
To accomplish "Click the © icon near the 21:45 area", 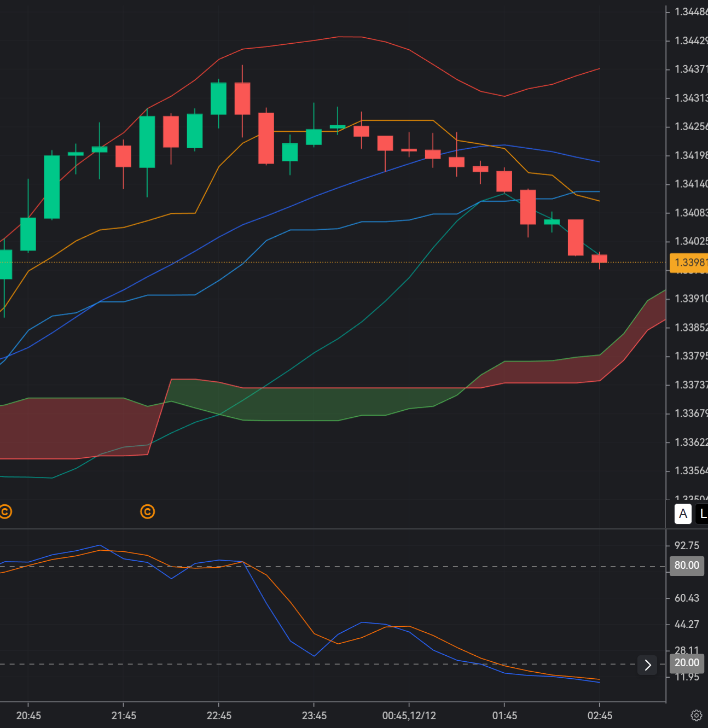I will click(147, 512).
